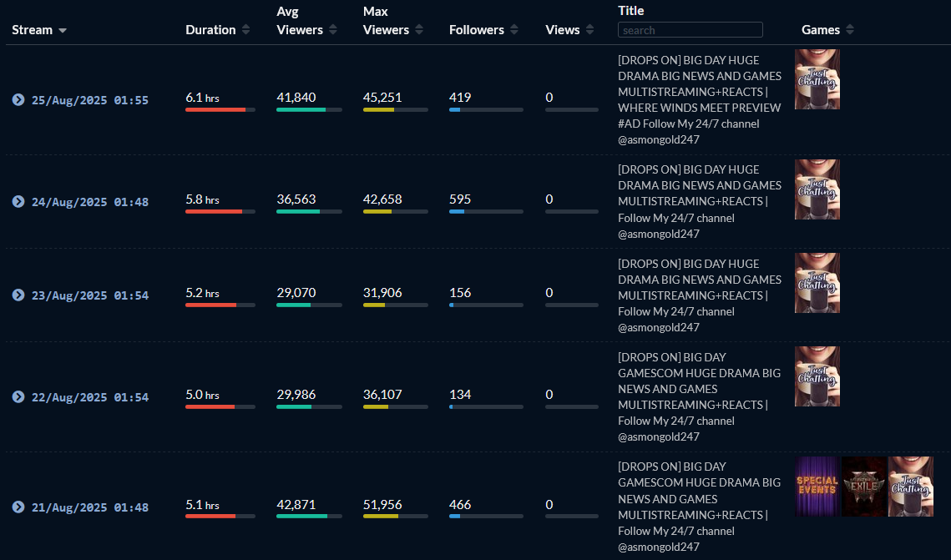Sort by Games column
Image resolution: width=951 pixels, height=560 pixels.
(827, 30)
